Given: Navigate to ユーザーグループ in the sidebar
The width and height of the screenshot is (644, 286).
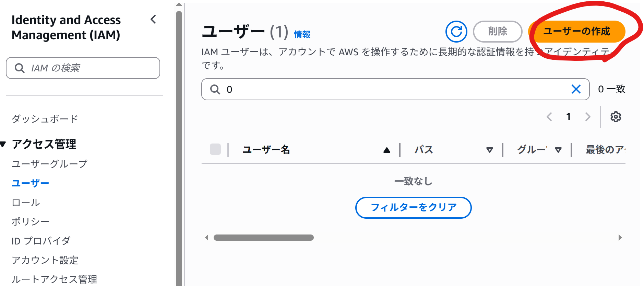Looking at the screenshot, I should (x=50, y=164).
